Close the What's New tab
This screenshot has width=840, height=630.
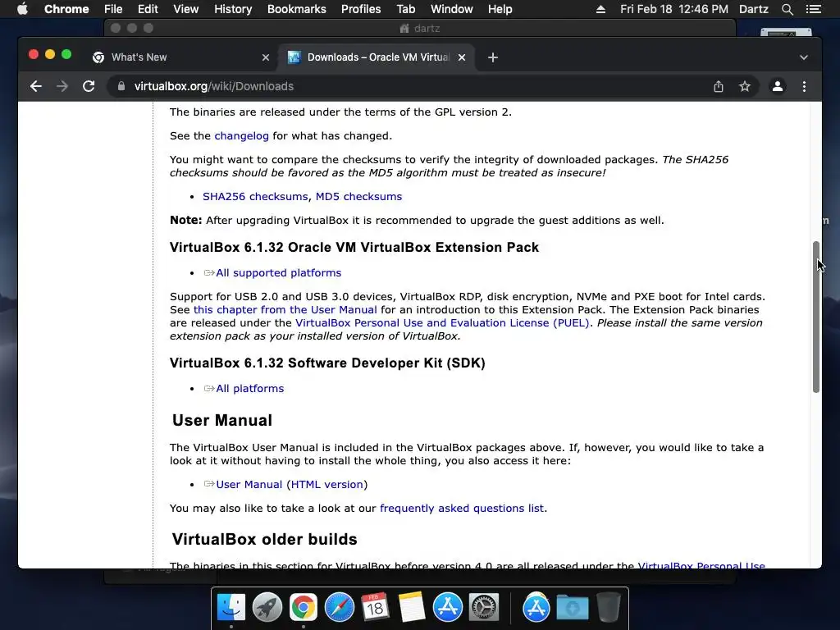point(266,57)
